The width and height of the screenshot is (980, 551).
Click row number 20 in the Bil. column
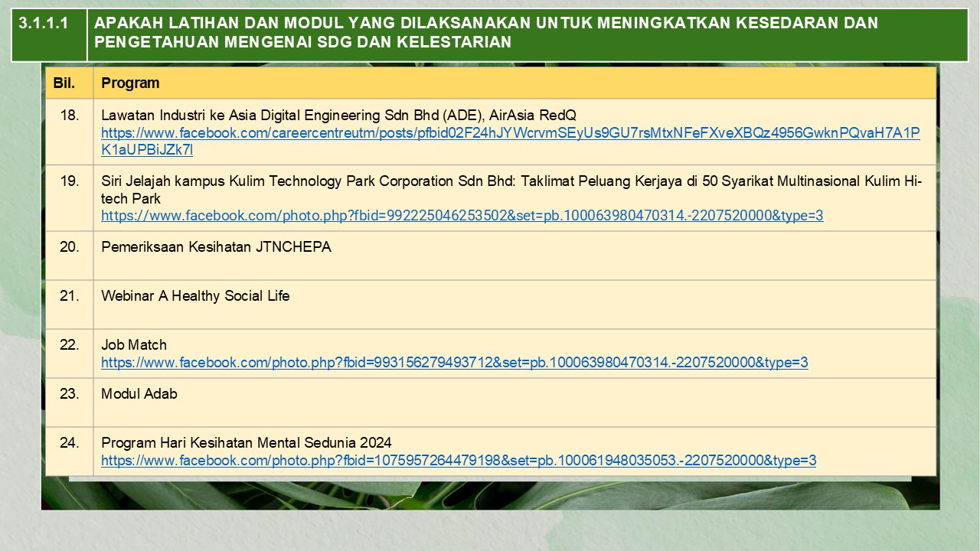[x=70, y=247]
